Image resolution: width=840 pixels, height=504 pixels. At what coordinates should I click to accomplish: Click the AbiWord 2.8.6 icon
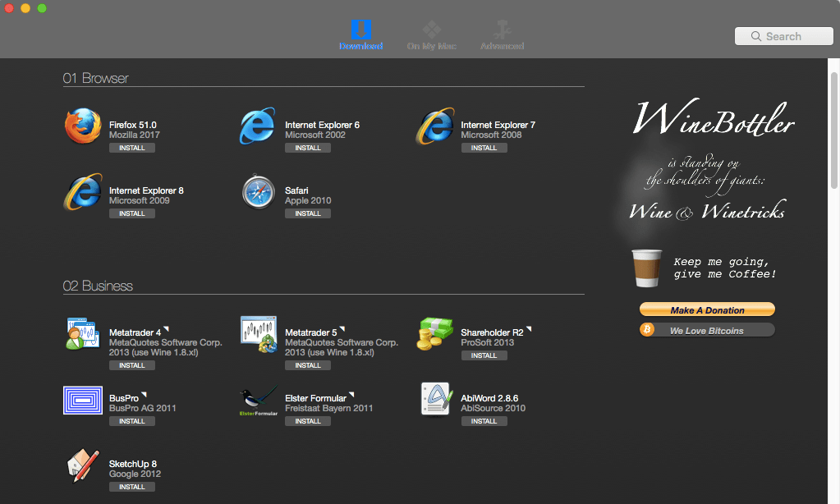point(435,399)
